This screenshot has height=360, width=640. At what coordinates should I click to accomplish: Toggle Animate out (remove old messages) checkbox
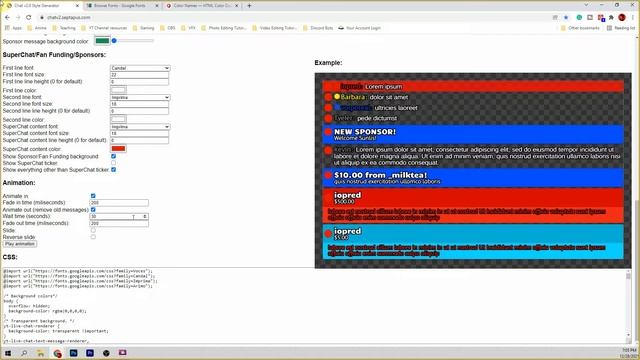coord(93,209)
